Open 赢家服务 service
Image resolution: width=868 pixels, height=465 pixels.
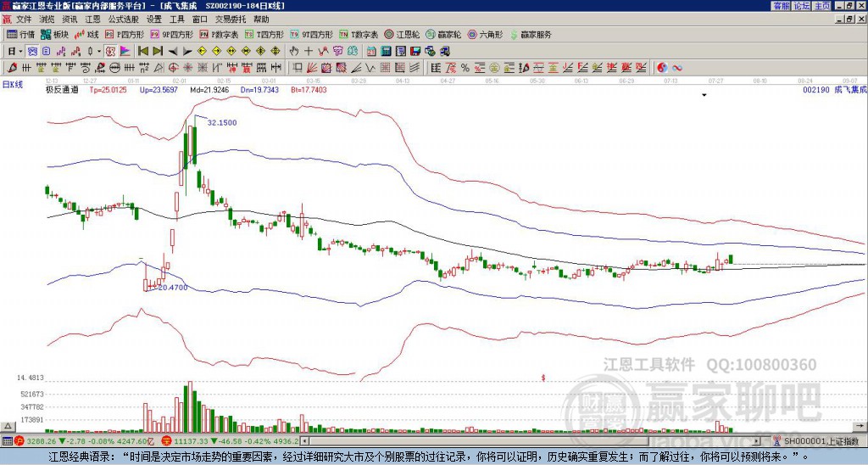pos(531,34)
